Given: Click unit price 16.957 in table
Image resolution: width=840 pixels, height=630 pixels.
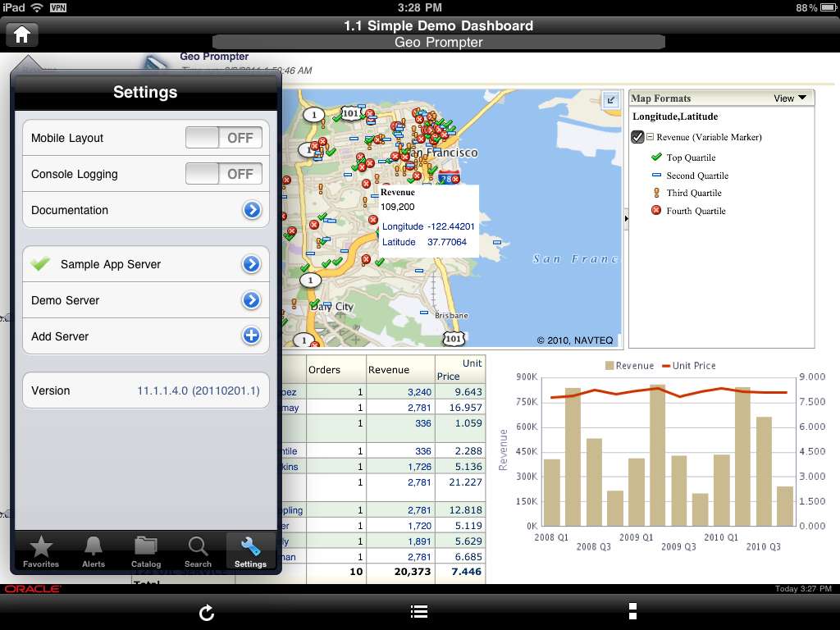Looking at the screenshot, I should (x=466, y=408).
